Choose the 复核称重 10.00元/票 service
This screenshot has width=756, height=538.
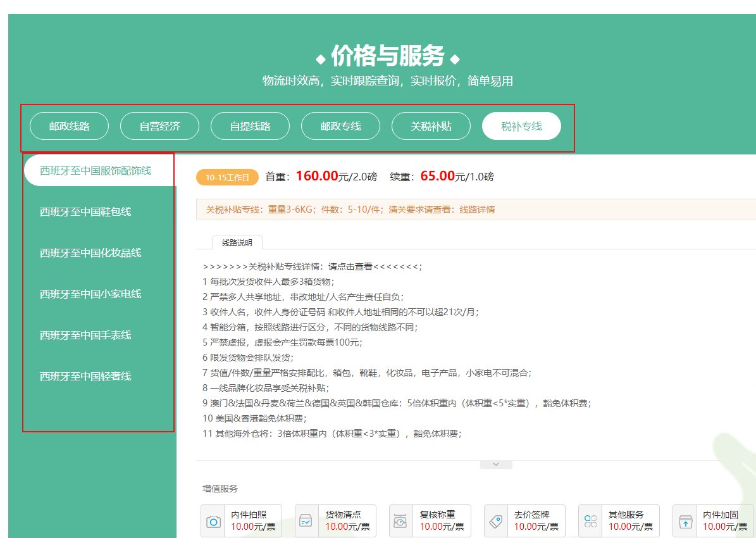pyautogui.click(x=430, y=521)
